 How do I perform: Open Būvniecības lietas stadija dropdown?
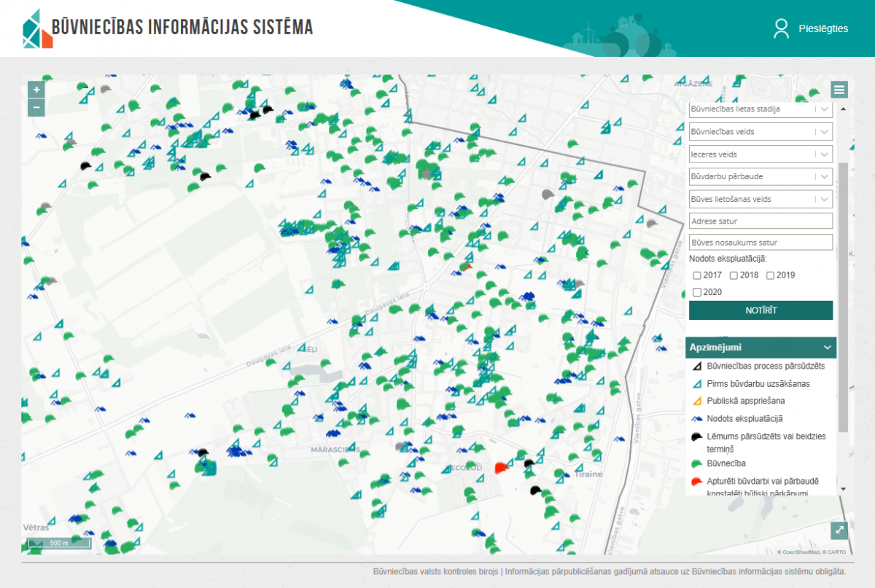coord(761,109)
